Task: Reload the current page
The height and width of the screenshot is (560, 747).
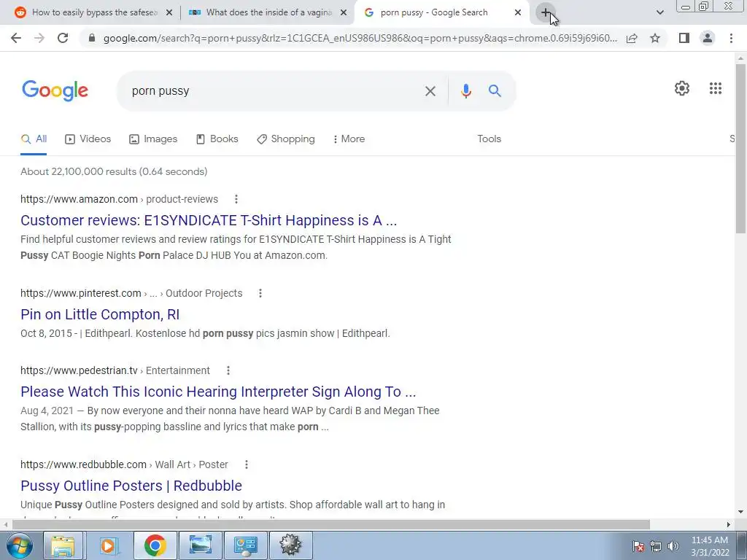Action: [x=63, y=38]
